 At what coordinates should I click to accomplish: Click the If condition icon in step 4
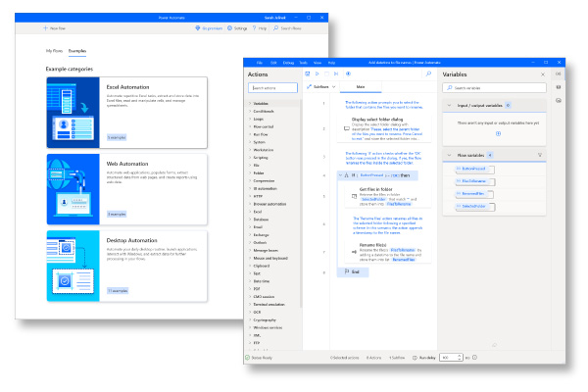(x=347, y=175)
